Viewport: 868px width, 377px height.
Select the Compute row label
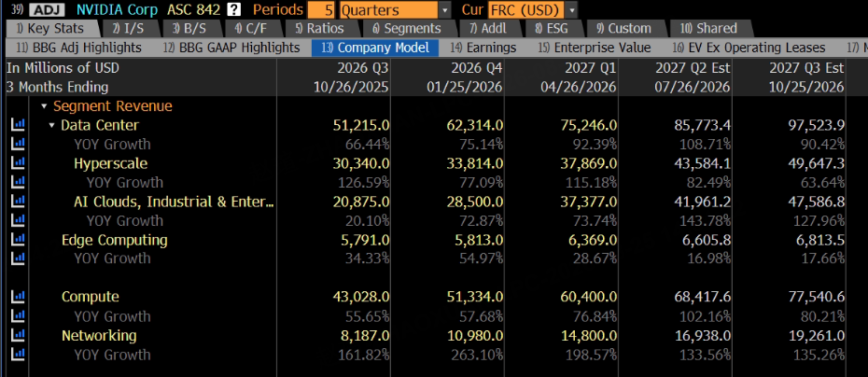(x=91, y=297)
